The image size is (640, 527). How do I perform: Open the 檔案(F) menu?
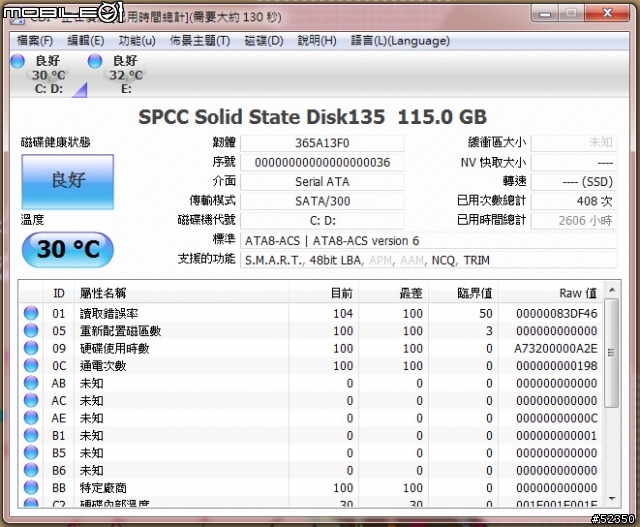click(35, 41)
